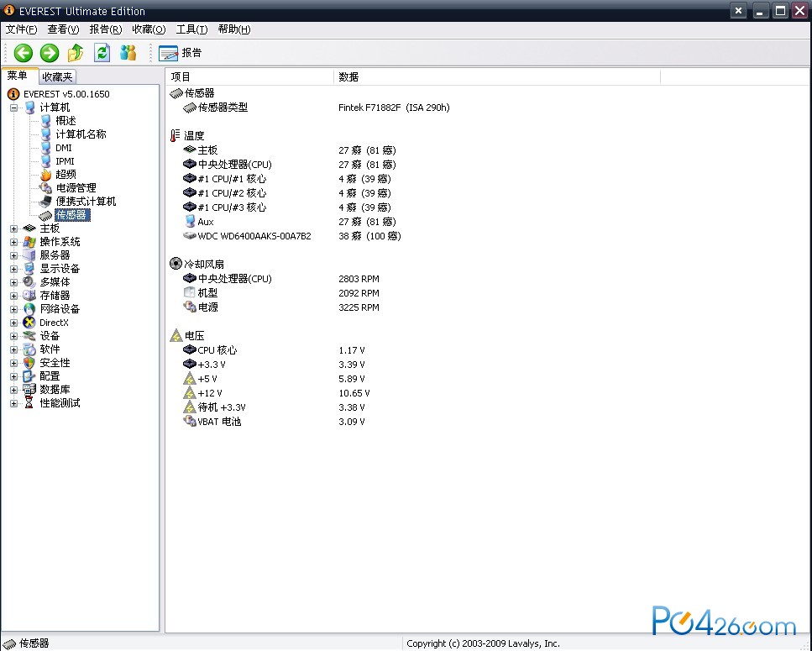
Task: Switch to the 菜单 tab
Action: pyautogui.click(x=18, y=76)
